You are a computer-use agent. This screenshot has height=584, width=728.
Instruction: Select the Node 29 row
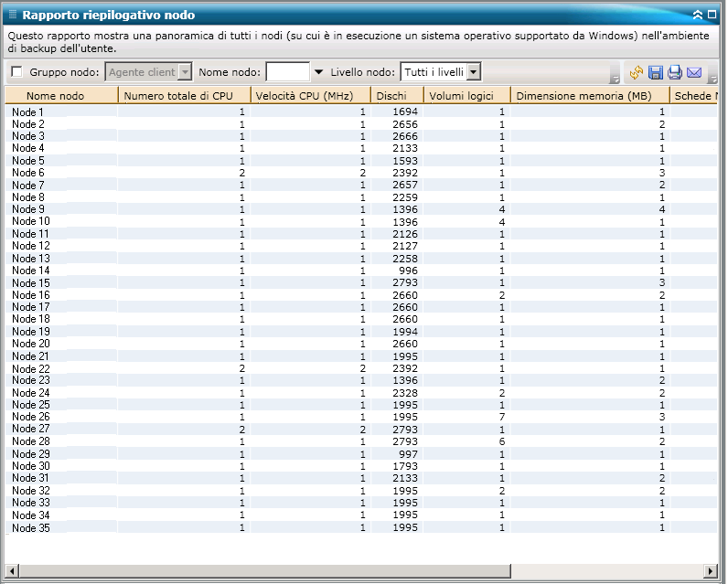(x=361, y=453)
